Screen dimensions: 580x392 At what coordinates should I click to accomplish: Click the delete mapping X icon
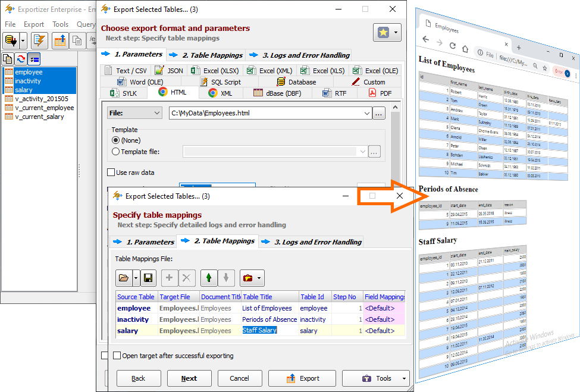point(187,278)
